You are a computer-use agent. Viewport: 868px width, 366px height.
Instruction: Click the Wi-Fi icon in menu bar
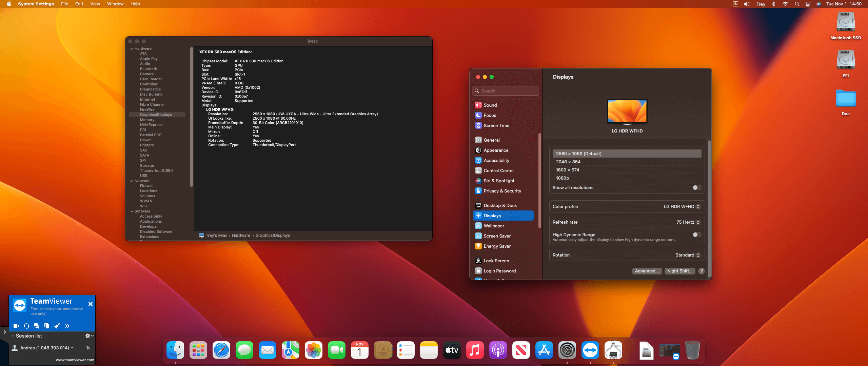(x=785, y=4)
